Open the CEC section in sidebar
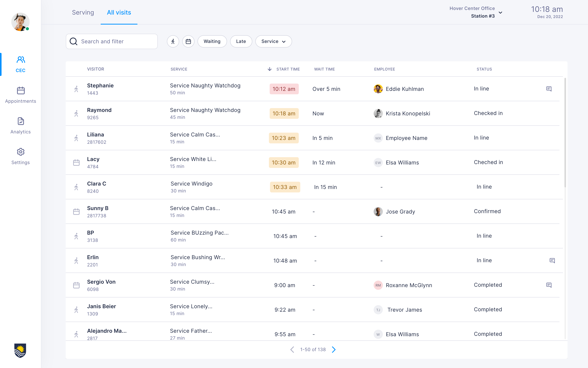This screenshot has width=588, height=368. [x=21, y=64]
